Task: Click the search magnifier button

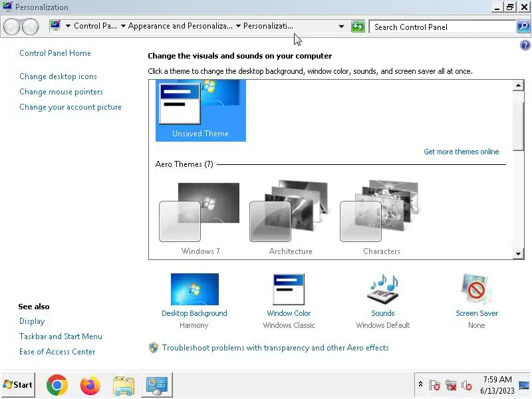Action: pyautogui.click(x=523, y=27)
